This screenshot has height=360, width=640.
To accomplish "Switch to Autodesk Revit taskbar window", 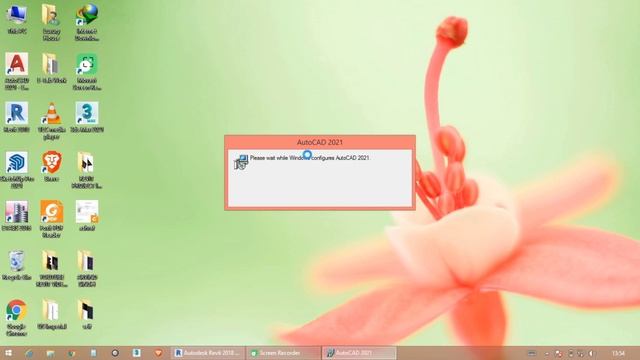I will click(x=208, y=353).
